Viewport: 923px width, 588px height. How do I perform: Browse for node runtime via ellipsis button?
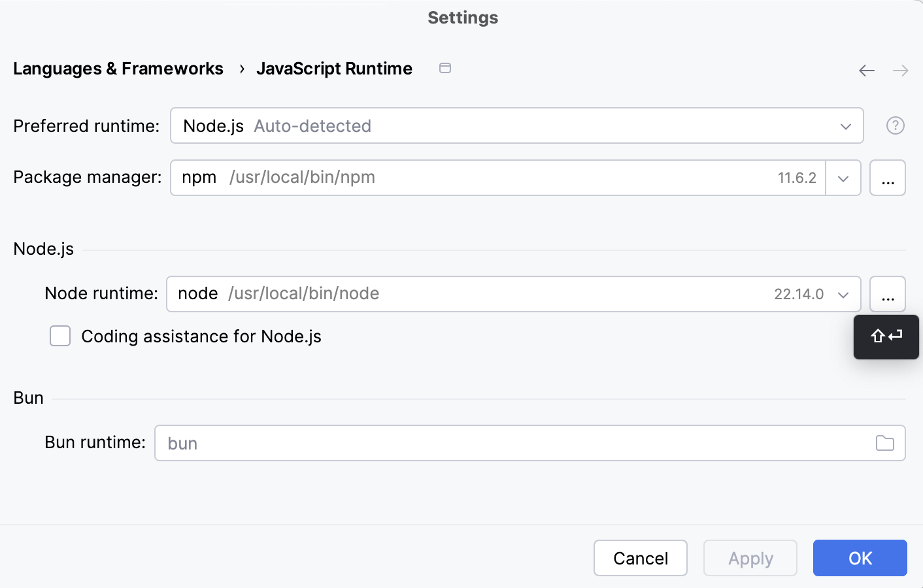[887, 294]
